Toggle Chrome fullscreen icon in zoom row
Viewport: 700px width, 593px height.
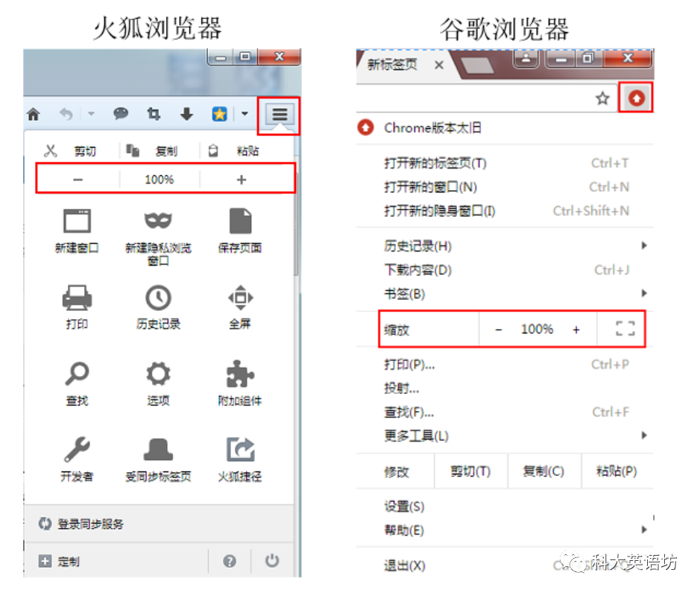pyautogui.click(x=625, y=329)
